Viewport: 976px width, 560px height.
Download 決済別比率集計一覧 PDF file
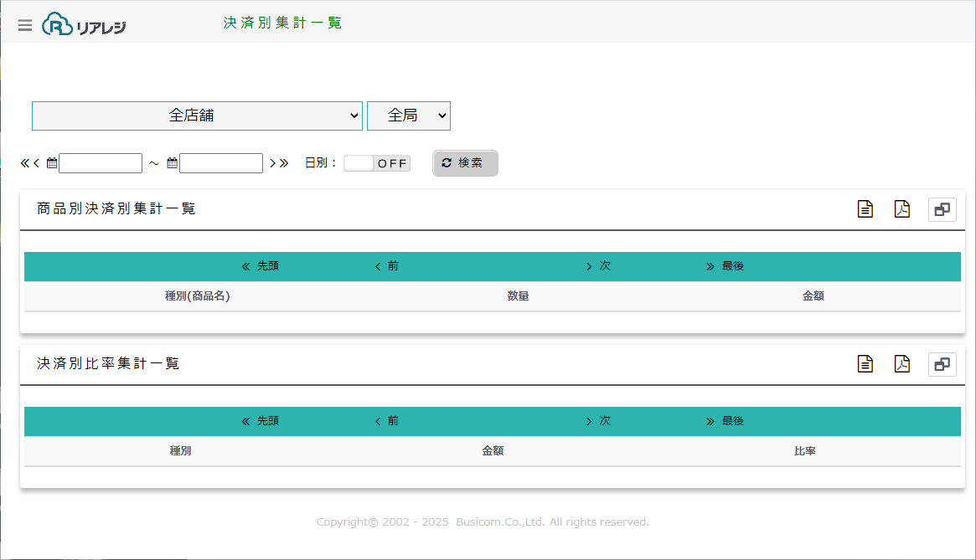coord(901,364)
